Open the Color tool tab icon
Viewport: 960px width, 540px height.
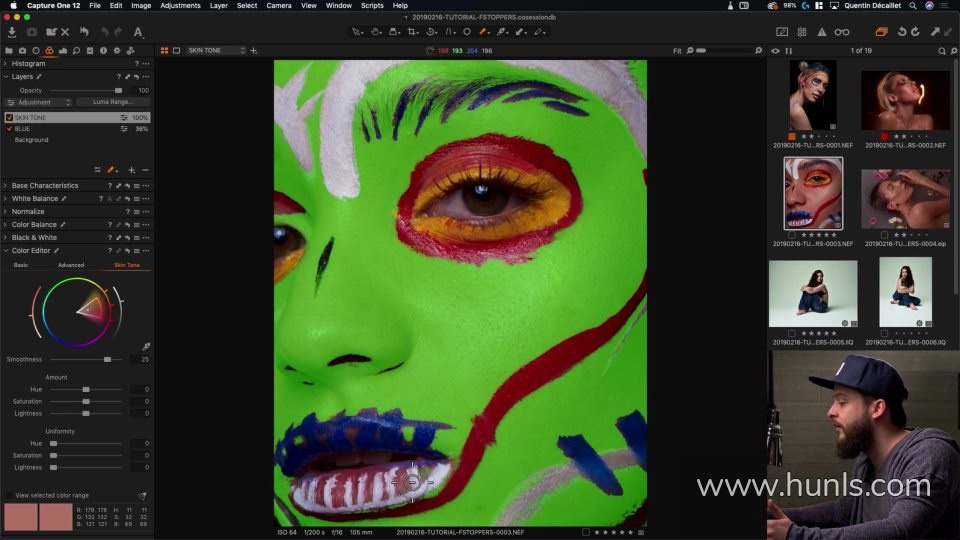(x=49, y=50)
